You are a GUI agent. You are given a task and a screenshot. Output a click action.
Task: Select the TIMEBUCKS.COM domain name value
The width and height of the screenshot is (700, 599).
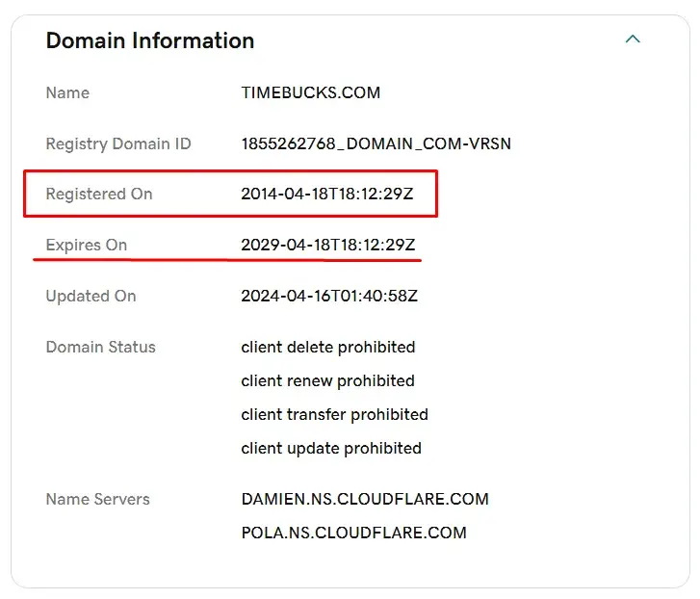[x=311, y=92]
